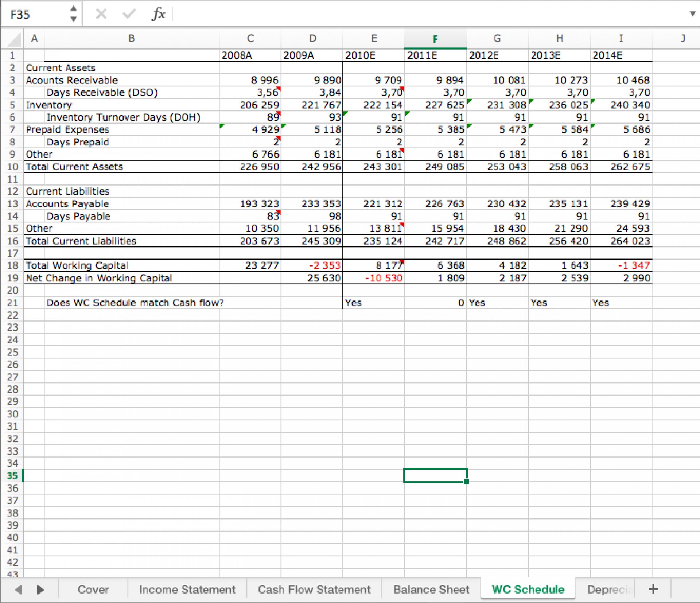Screen dimensions: 700x603
Task: Click the 2011E year heading cell
Action: pos(435,55)
